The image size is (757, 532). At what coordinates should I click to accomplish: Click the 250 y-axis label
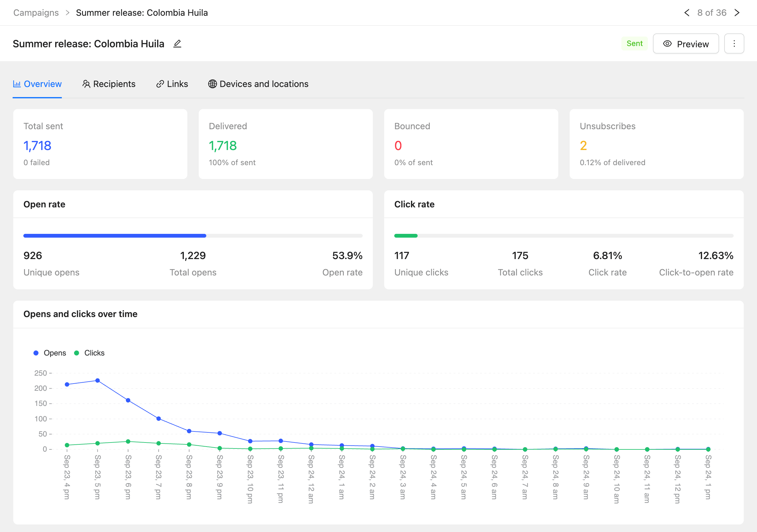(x=41, y=373)
